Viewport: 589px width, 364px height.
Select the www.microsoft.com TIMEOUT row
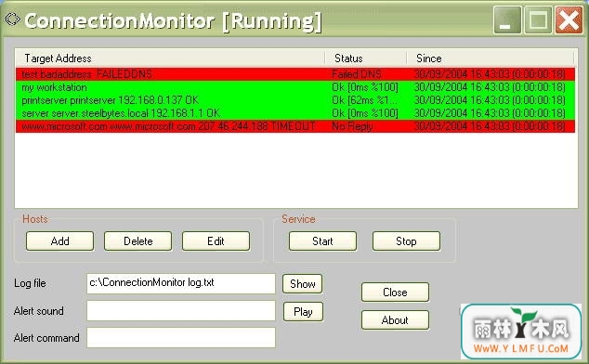pos(295,126)
